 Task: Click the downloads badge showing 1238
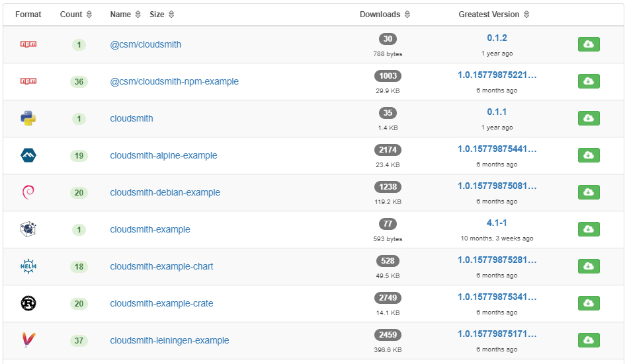pos(388,186)
